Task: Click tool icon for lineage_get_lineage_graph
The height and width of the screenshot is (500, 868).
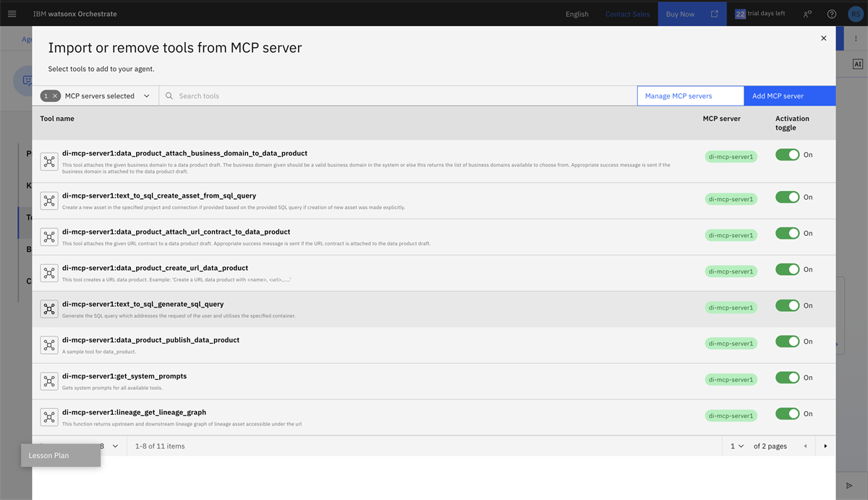Action: pos(49,418)
